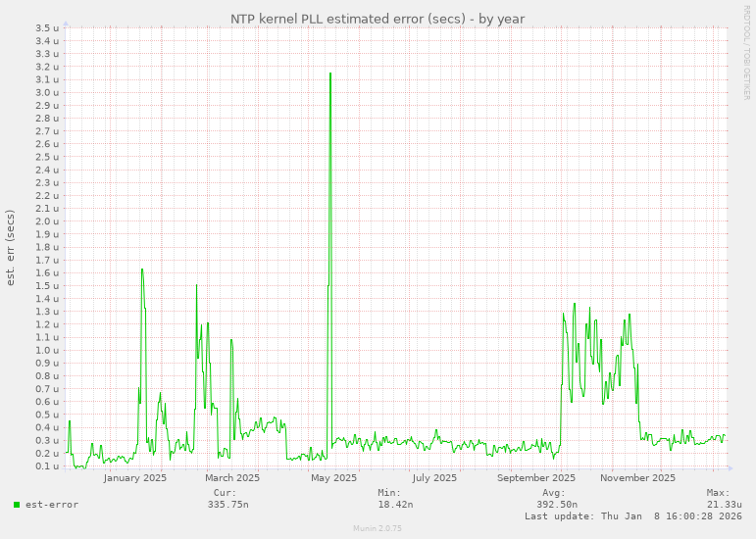Click the 'Min:' column header
The image size is (756, 539).
389,493
